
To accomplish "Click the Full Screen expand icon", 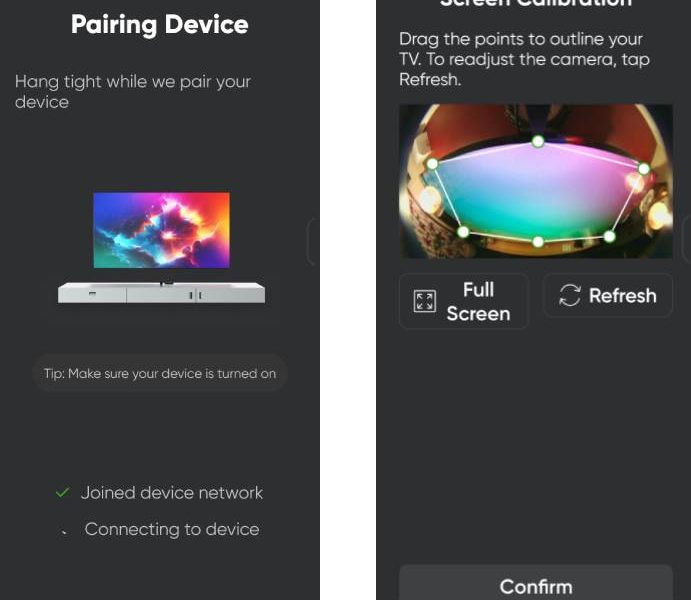I will pyautogui.click(x=425, y=301).
